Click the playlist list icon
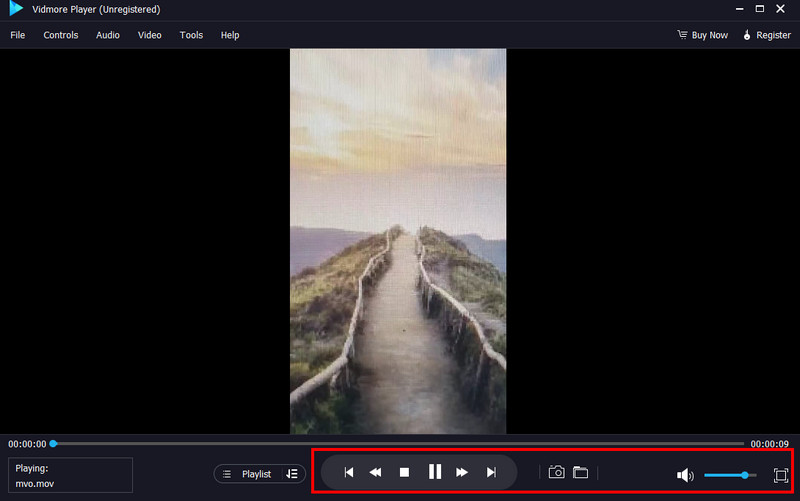Viewport: 800px width, 501px height. [x=227, y=474]
